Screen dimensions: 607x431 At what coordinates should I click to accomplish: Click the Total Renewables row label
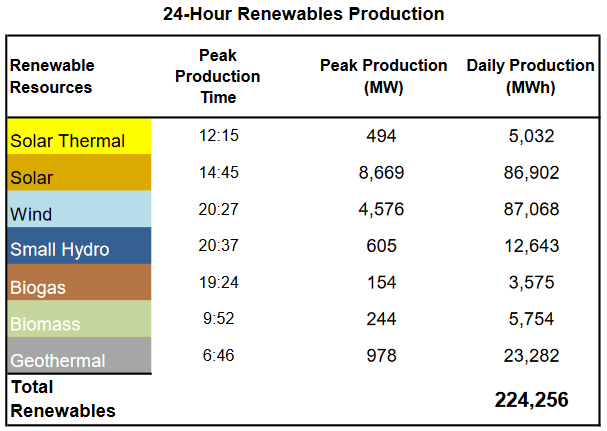[x=50, y=398]
